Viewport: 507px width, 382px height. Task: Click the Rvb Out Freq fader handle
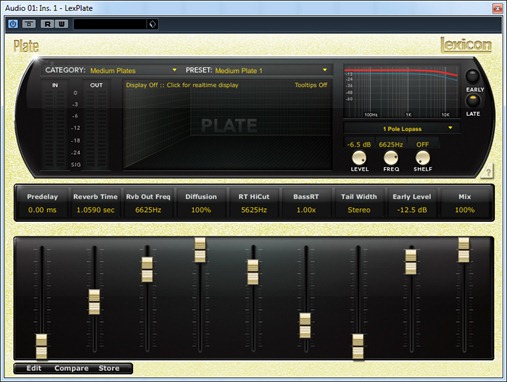[x=147, y=270]
